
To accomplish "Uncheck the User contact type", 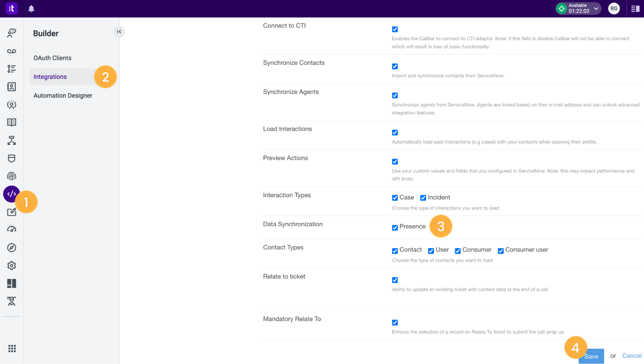I will [x=431, y=251].
